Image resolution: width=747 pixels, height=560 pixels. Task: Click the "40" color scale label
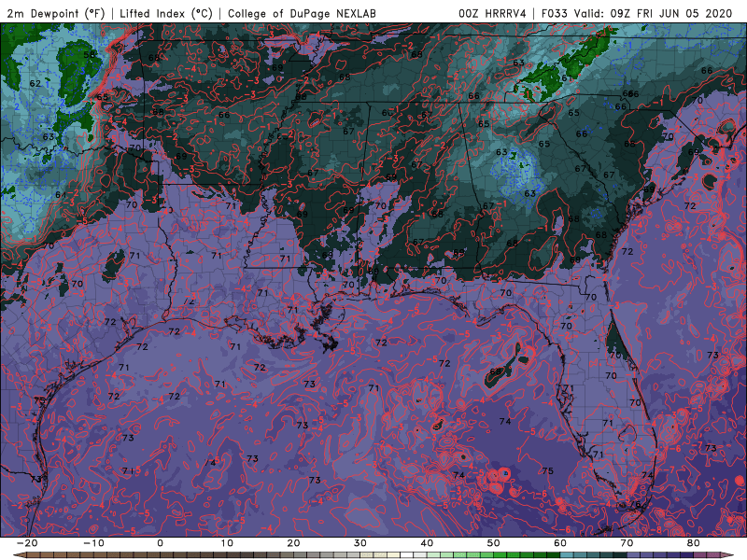point(427,543)
